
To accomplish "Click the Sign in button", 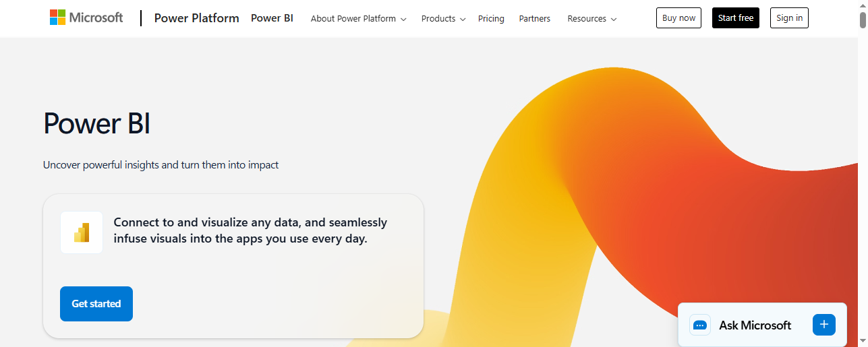I will tap(789, 18).
